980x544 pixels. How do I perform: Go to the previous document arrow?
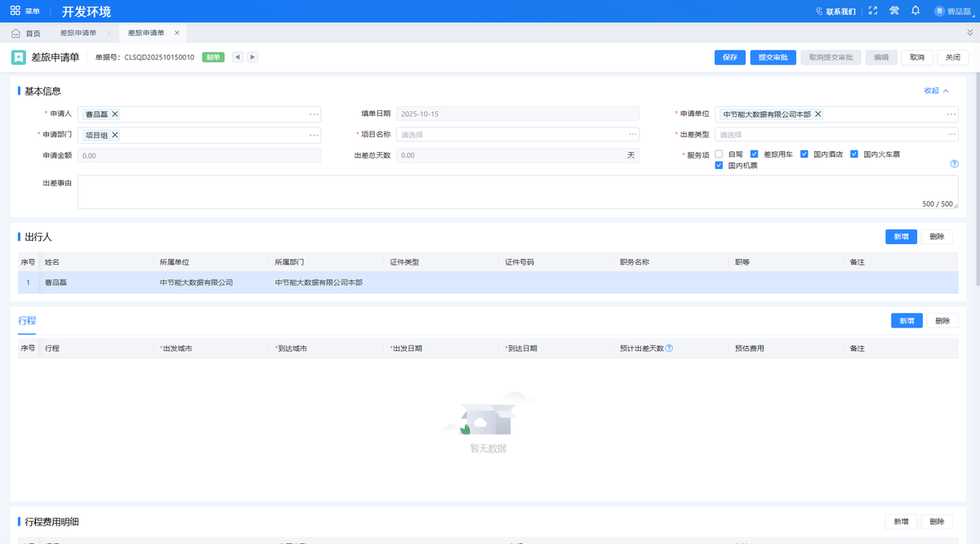coord(238,57)
